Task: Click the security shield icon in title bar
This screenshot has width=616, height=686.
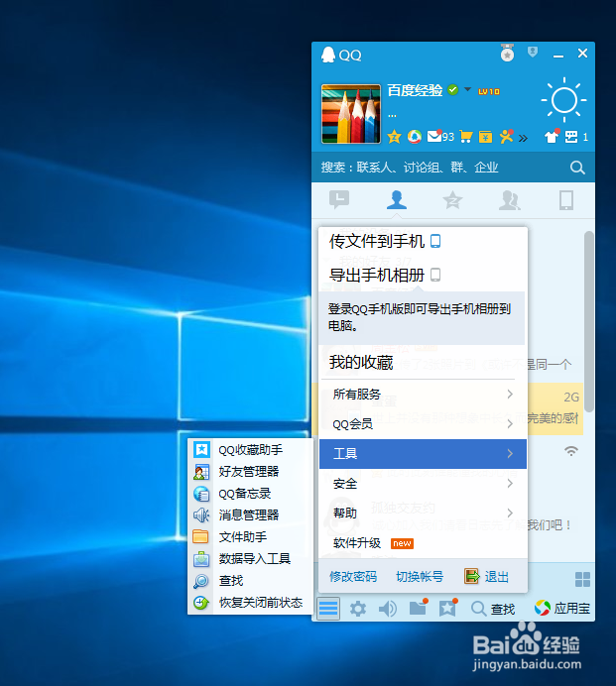Action: pos(533,53)
